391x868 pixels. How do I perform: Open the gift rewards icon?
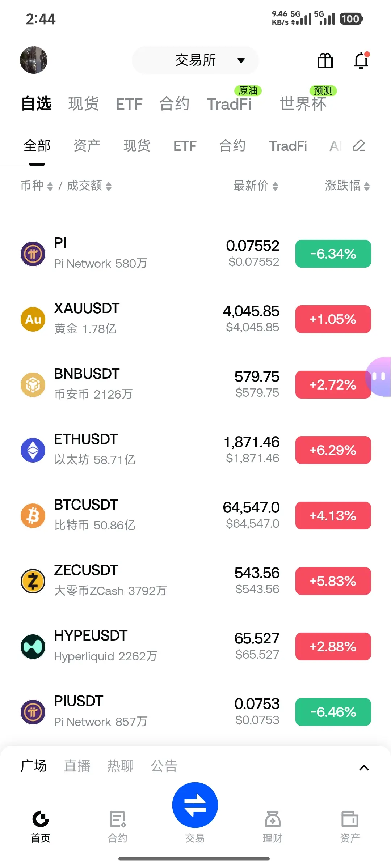coord(325,60)
